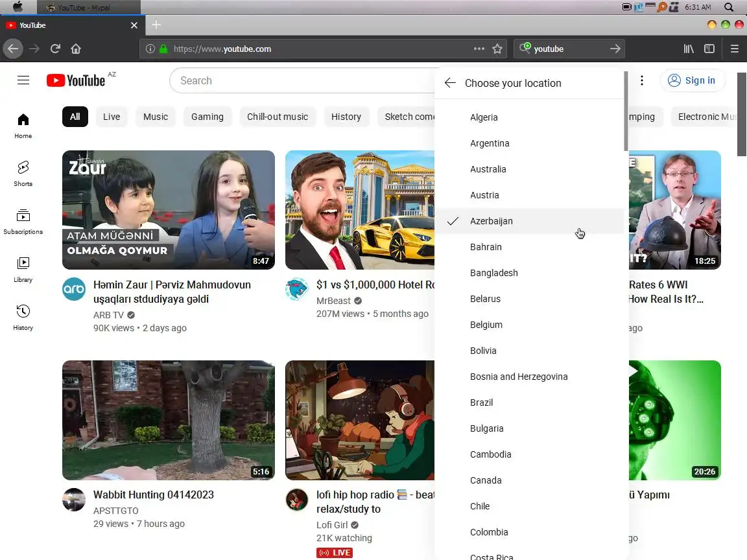747x560 pixels.
Task: Open History from the sidebar
Action: 23,318
